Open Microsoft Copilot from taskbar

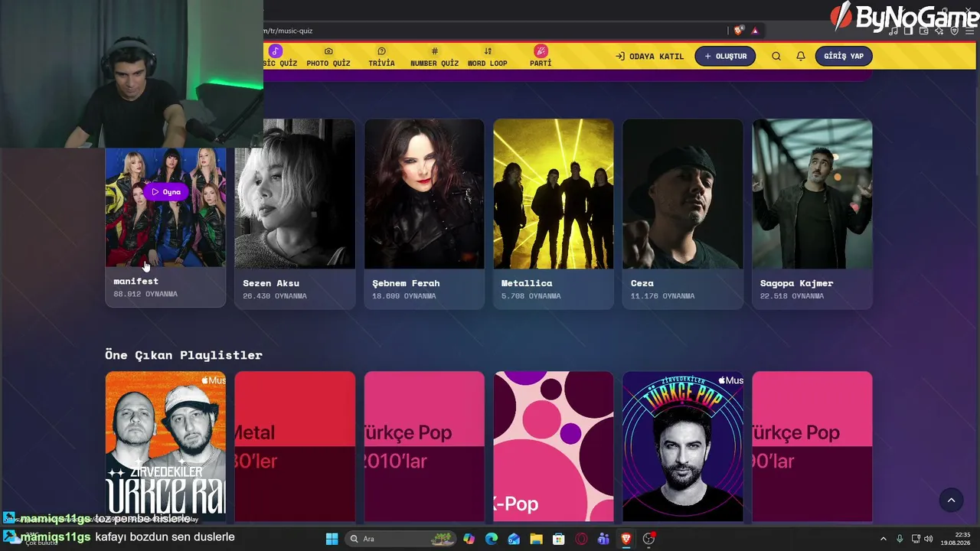(469, 539)
